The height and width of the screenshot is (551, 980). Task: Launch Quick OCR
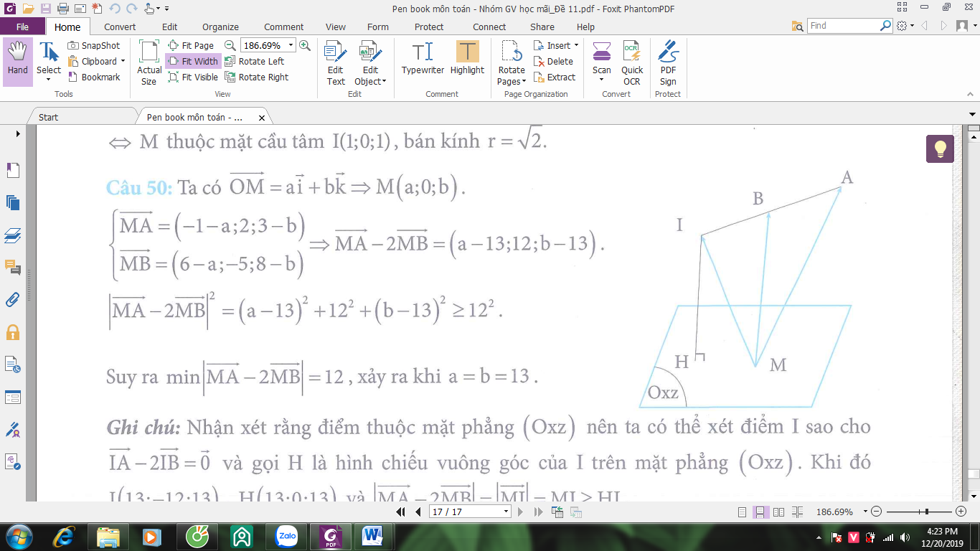[x=632, y=63]
